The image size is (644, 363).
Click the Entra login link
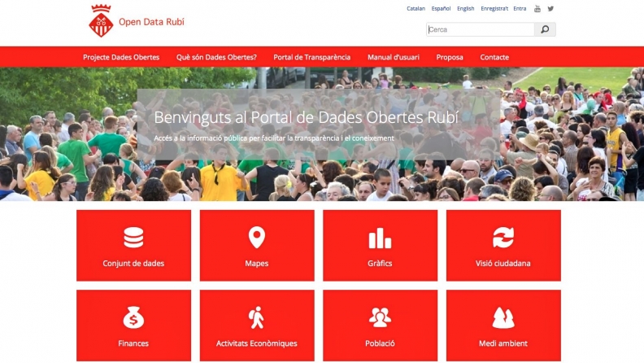click(520, 9)
